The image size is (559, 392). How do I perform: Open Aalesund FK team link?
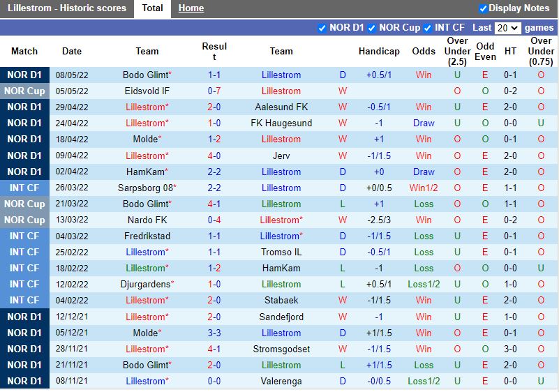[x=281, y=107]
